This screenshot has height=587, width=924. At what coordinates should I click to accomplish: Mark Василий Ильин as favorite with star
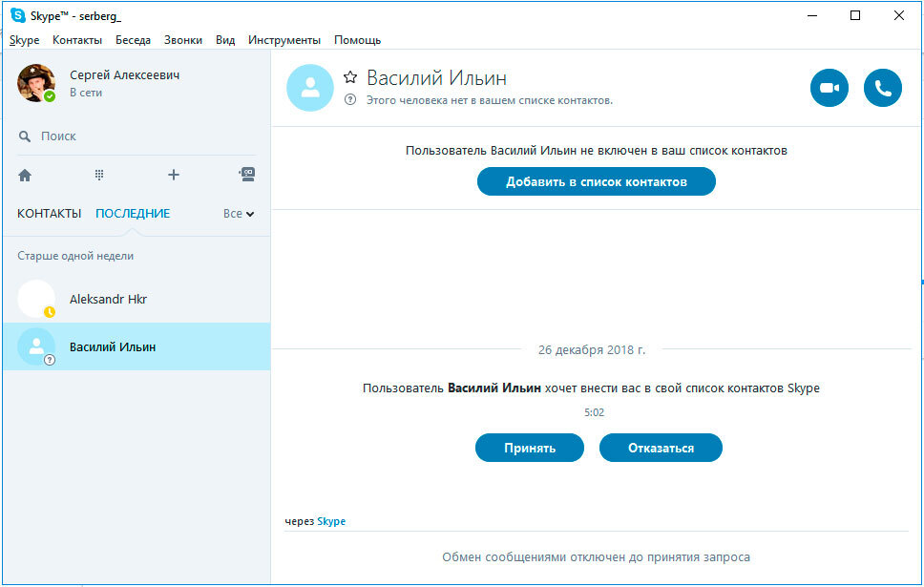350,77
